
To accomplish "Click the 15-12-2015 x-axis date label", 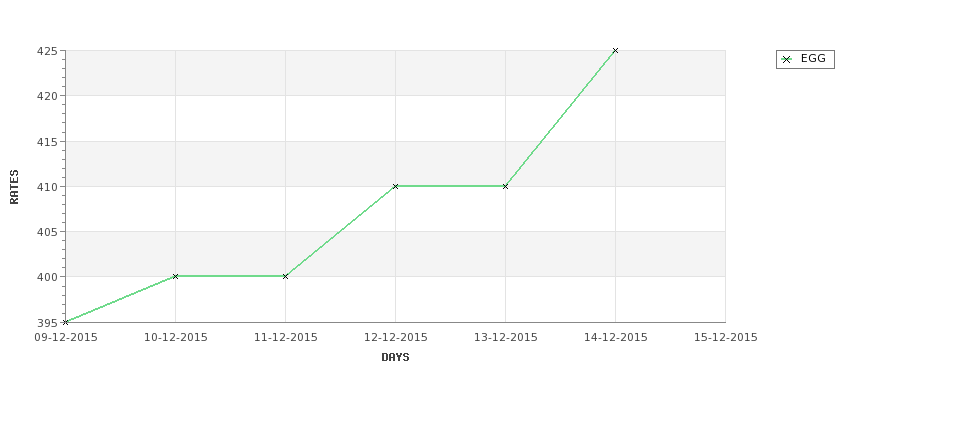I will pyautogui.click(x=726, y=338).
